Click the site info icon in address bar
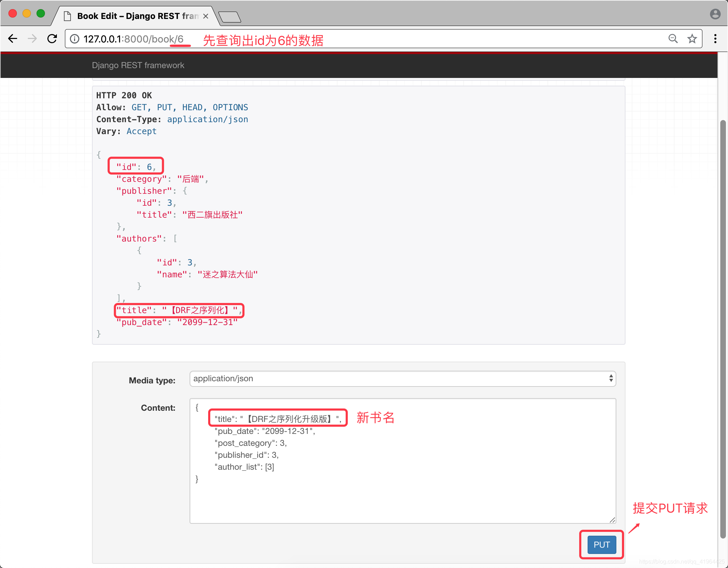The width and height of the screenshot is (728, 568). click(75, 39)
